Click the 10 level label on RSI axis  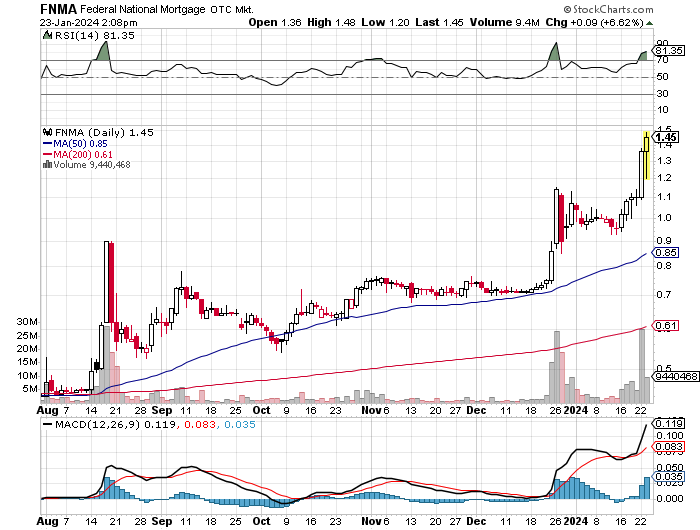coord(662,110)
